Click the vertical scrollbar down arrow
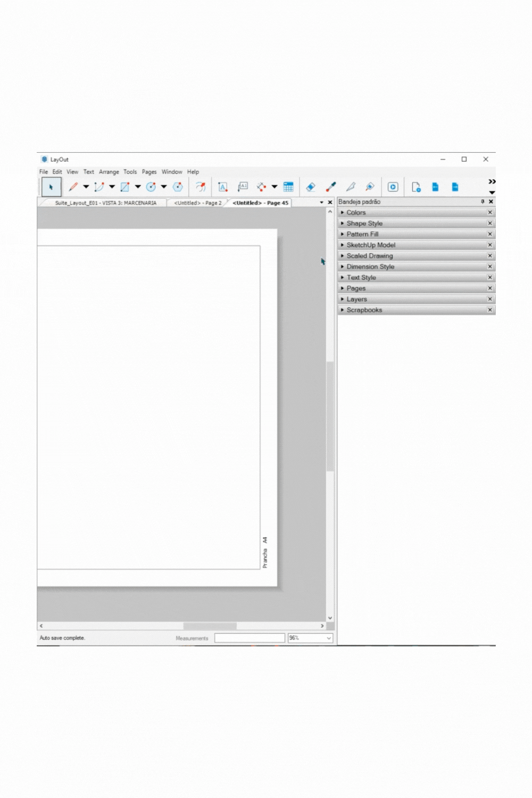This screenshot has width=532, height=798. coord(330,618)
